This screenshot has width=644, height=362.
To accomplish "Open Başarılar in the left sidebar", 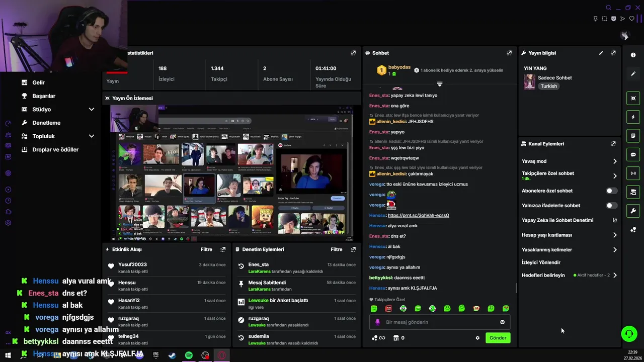I will coord(44,96).
